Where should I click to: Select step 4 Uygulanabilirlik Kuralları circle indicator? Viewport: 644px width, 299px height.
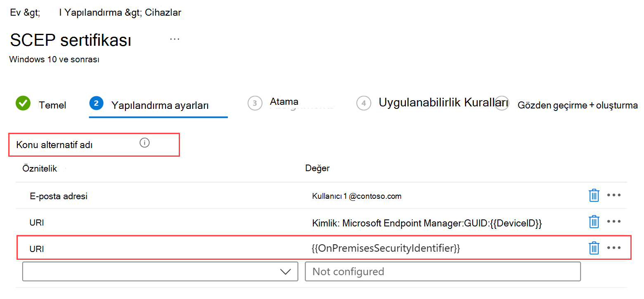coord(364,104)
